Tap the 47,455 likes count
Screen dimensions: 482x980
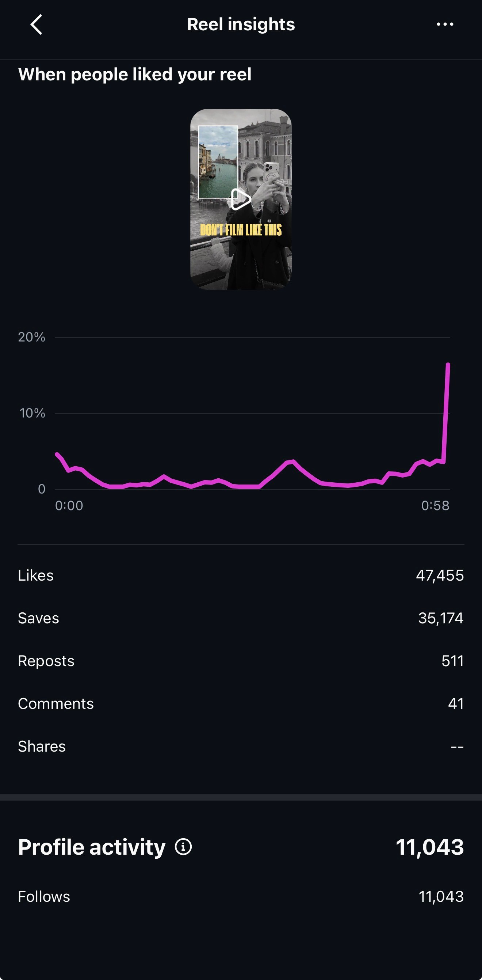440,575
